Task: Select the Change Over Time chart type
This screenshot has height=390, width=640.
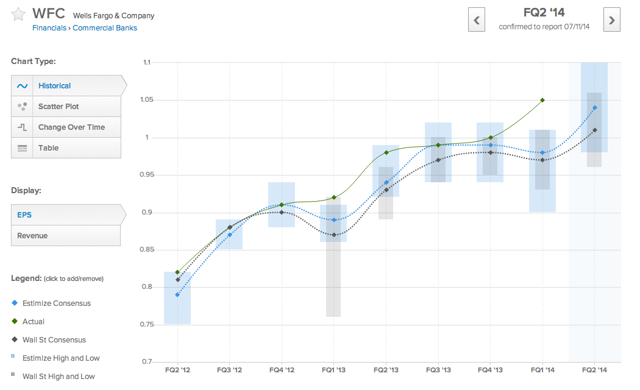Action: click(x=66, y=127)
